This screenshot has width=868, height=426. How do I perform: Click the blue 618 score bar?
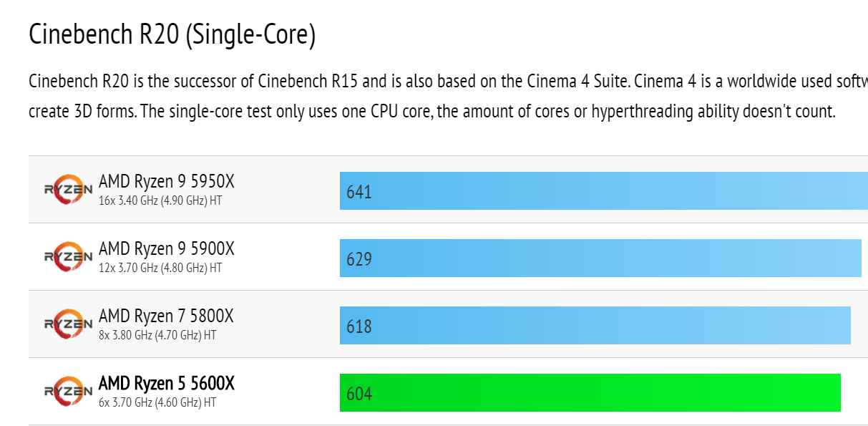[x=595, y=326]
